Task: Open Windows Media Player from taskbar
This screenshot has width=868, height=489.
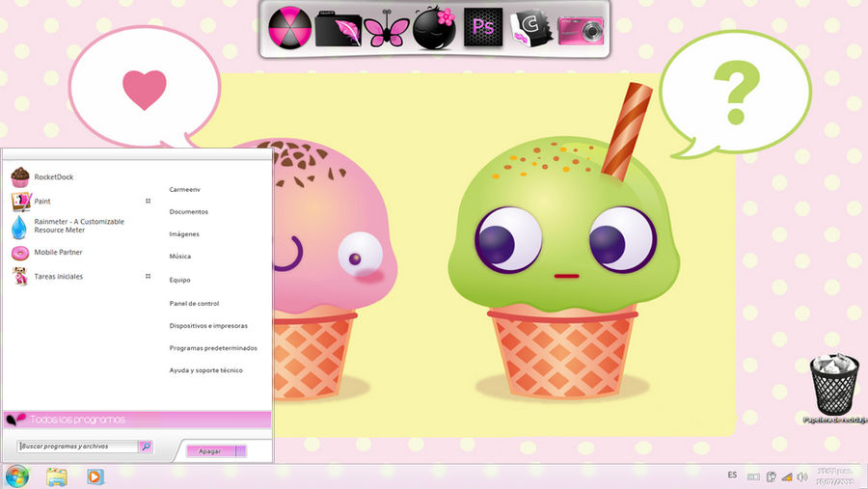Action: pos(95,476)
